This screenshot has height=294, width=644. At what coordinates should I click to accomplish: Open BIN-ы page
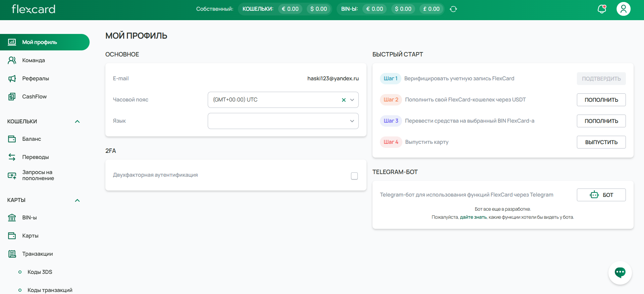30,217
